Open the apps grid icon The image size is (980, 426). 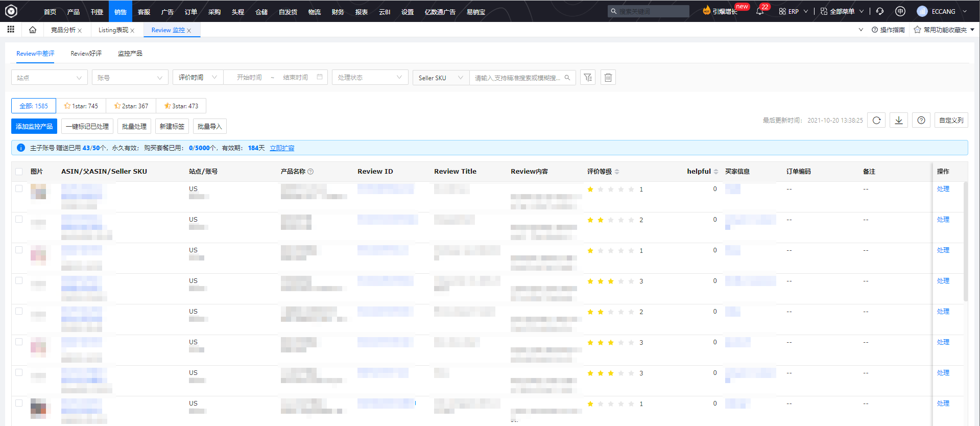11,30
